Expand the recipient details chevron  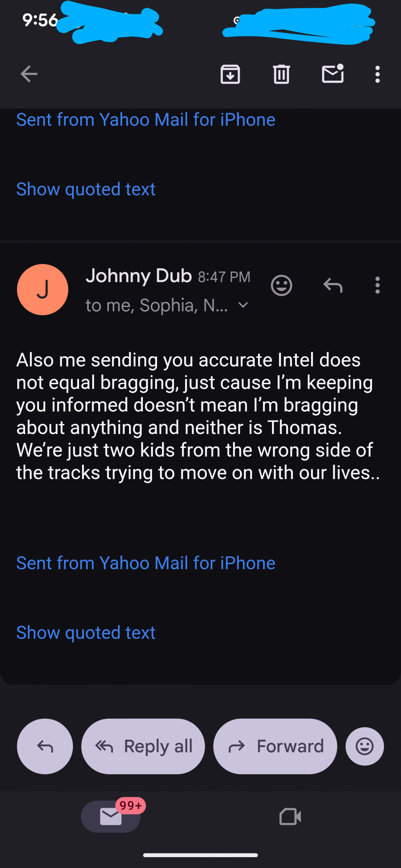(x=243, y=305)
